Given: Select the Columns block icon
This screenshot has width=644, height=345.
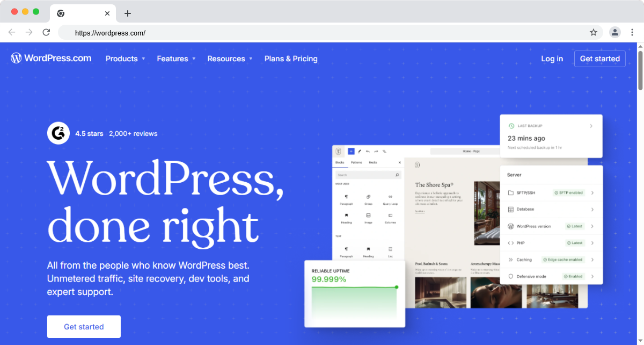Looking at the screenshot, I should tap(390, 215).
